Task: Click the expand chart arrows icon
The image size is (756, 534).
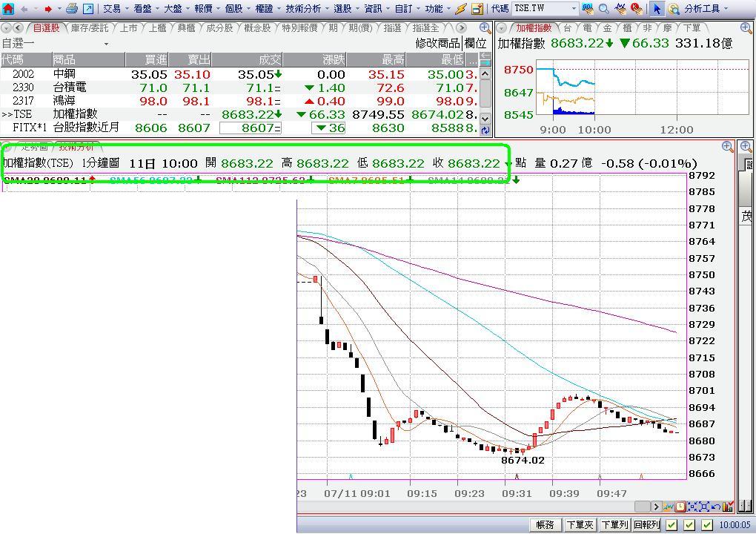Action: click(x=704, y=507)
